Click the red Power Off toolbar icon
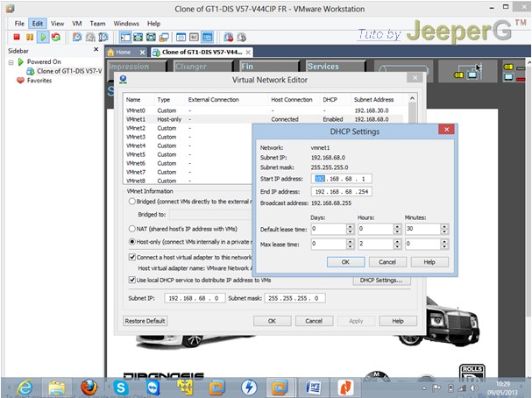This screenshot has height=398, width=532. pyautogui.click(x=17, y=37)
